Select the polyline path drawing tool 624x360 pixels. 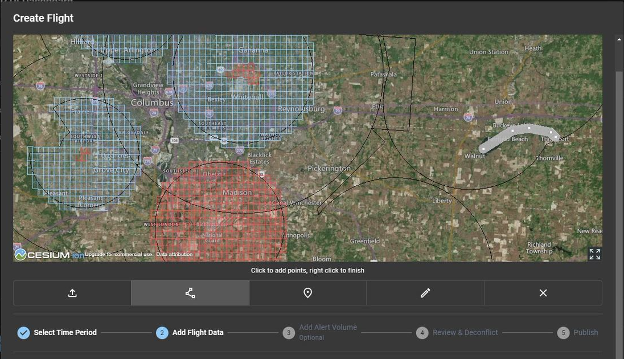tap(190, 293)
